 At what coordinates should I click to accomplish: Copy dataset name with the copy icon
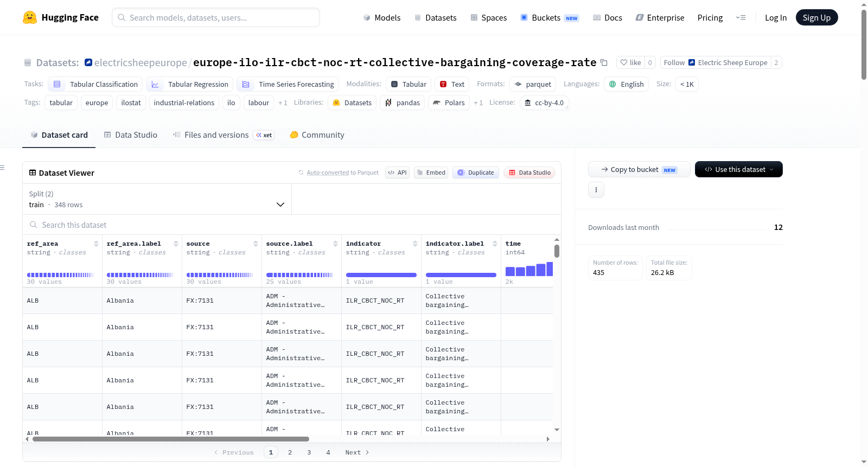pyautogui.click(x=604, y=63)
